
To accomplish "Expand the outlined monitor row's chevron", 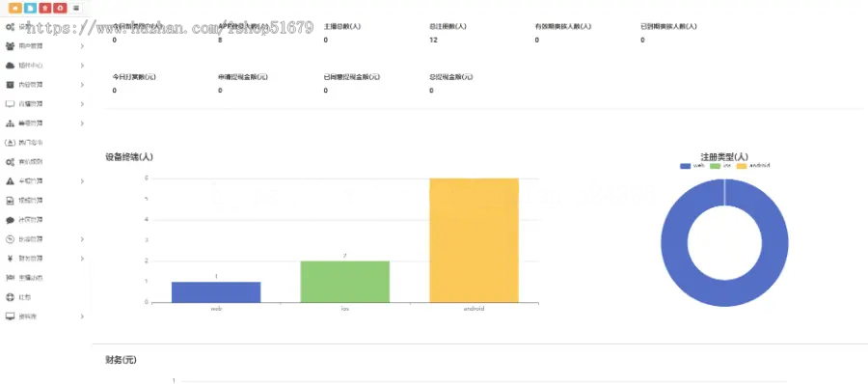I will tap(82, 104).
